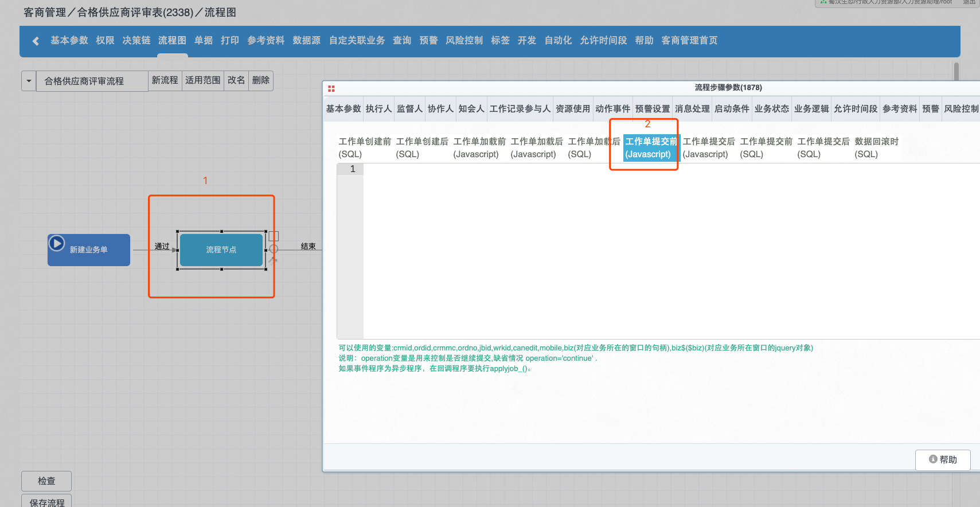The image size is (980, 507).
Task: Click the 删除 button in the flow toolbar
Action: (260, 80)
